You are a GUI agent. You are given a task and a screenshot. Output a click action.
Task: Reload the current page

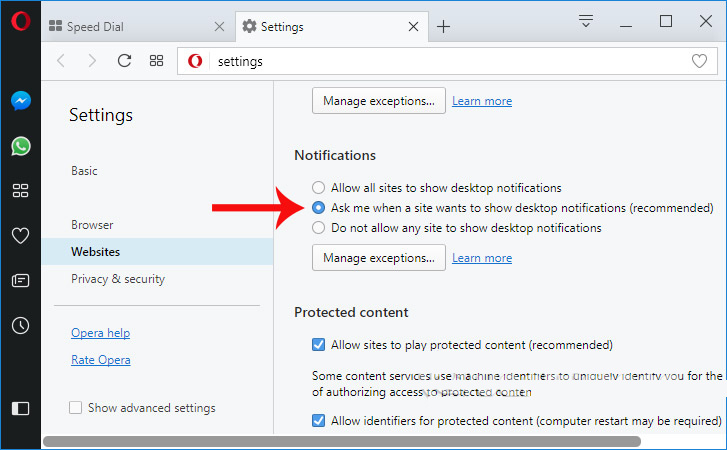124,61
